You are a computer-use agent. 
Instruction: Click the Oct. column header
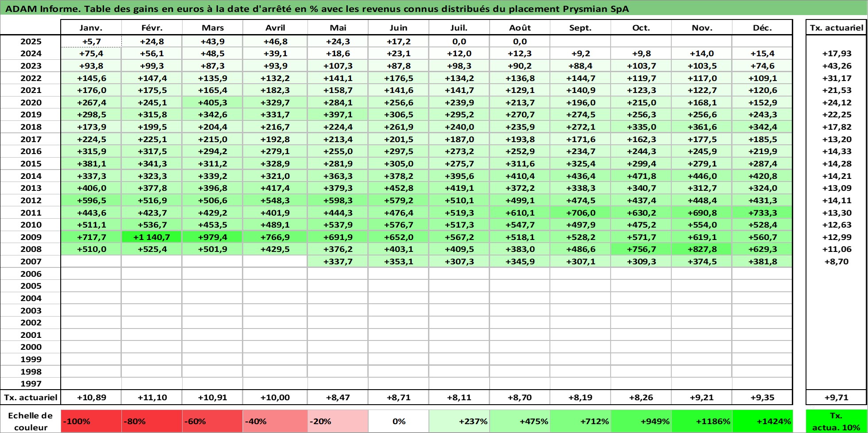641,27
